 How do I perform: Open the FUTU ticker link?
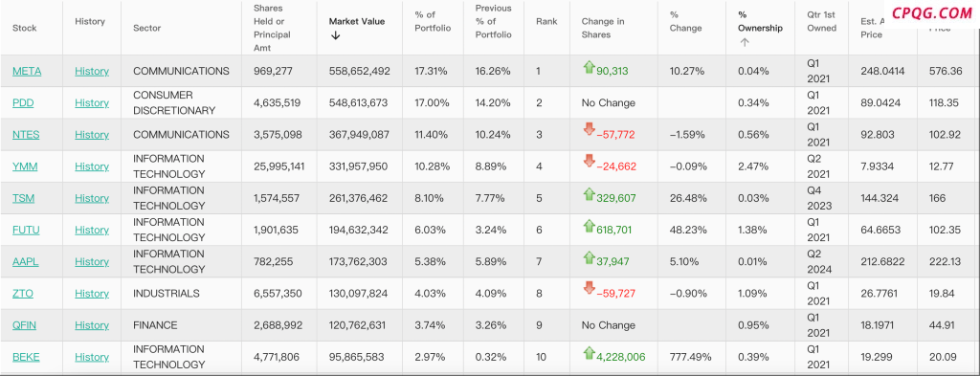pos(26,230)
